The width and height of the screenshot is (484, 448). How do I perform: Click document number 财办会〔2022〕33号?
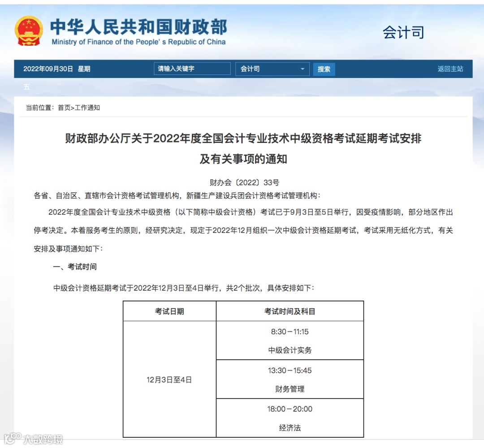pos(244,182)
